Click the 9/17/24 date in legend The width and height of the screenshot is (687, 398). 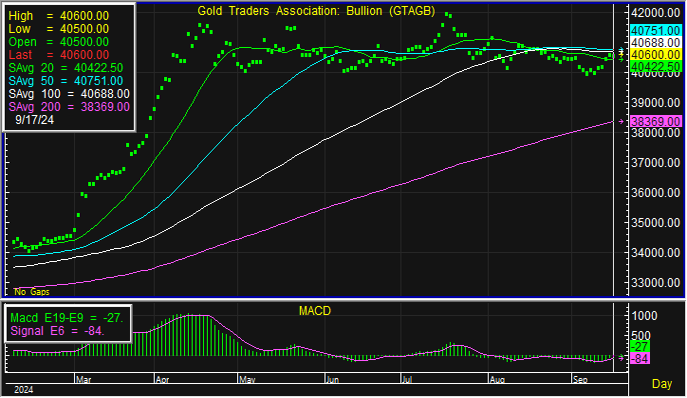(x=35, y=120)
